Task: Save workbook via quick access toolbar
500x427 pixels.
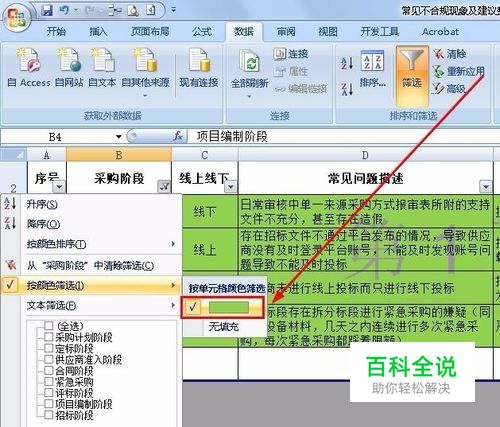Action: click(47, 10)
